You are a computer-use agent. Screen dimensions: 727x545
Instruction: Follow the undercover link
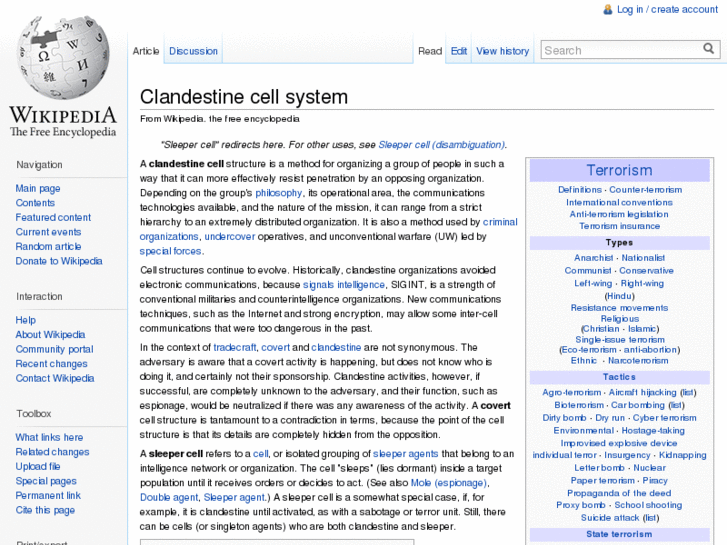pyautogui.click(x=230, y=237)
